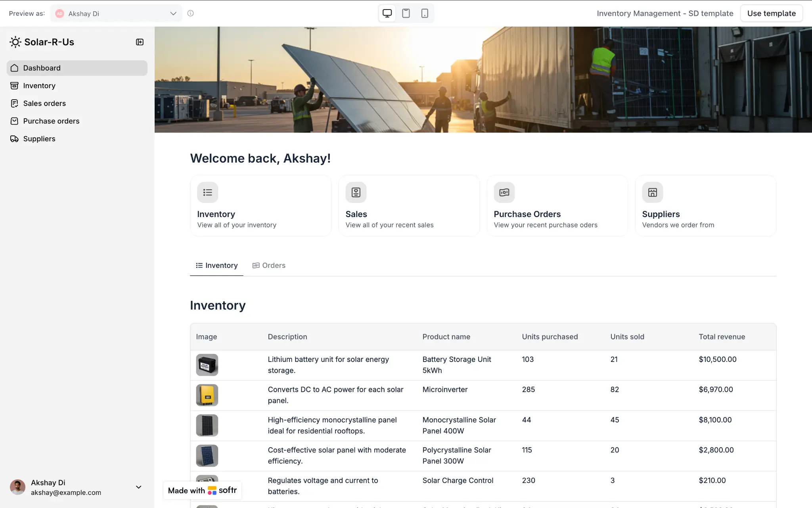Click the Units purchased column header
Screen dimensions: 812x508
550,337
